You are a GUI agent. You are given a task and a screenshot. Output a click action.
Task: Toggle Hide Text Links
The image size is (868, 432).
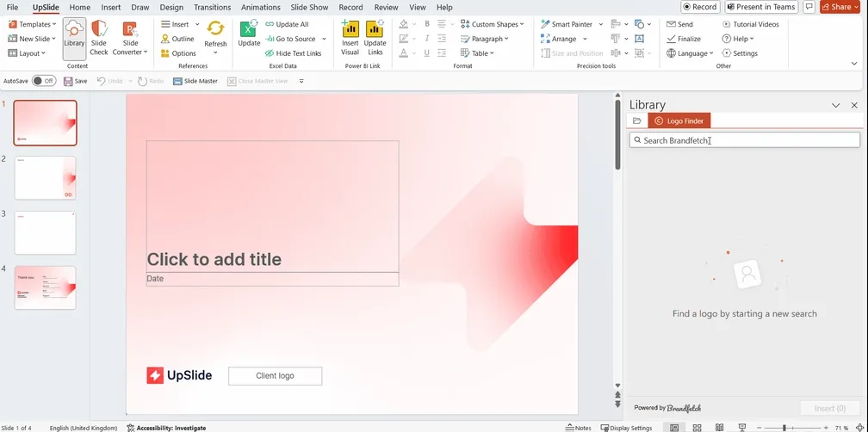click(x=294, y=53)
